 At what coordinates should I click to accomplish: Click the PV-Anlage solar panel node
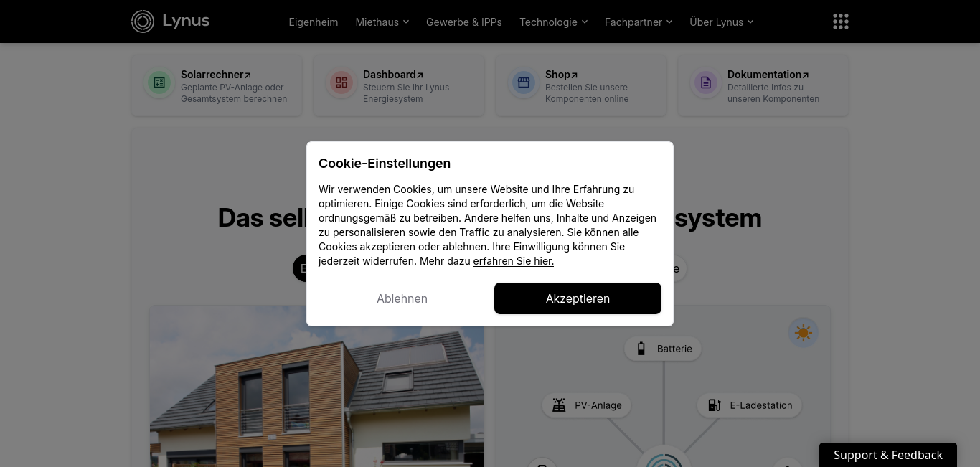click(587, 405)
